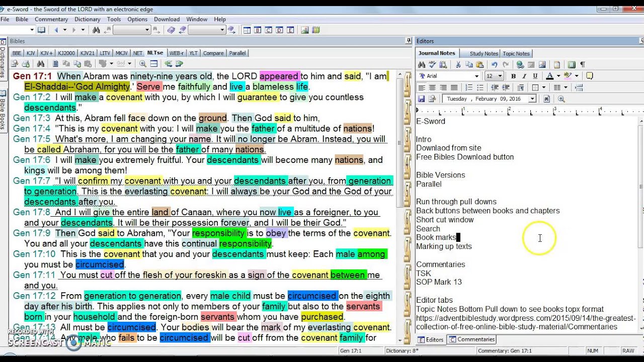Open the Commentary menu
The image size is (644, 362).
point(51,19)
